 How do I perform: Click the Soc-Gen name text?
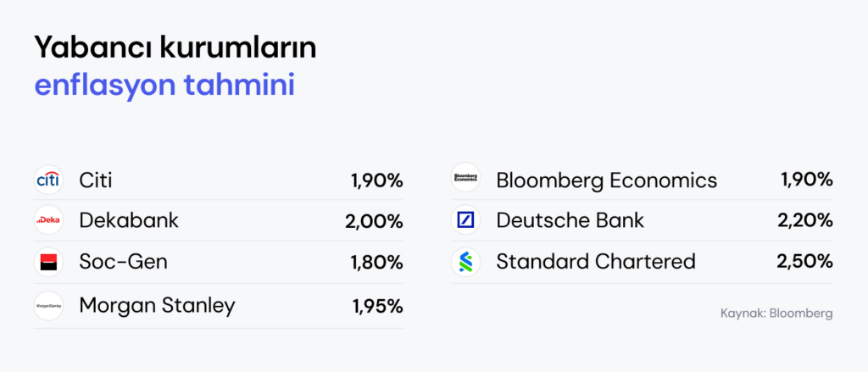click(x=124, y=262)
